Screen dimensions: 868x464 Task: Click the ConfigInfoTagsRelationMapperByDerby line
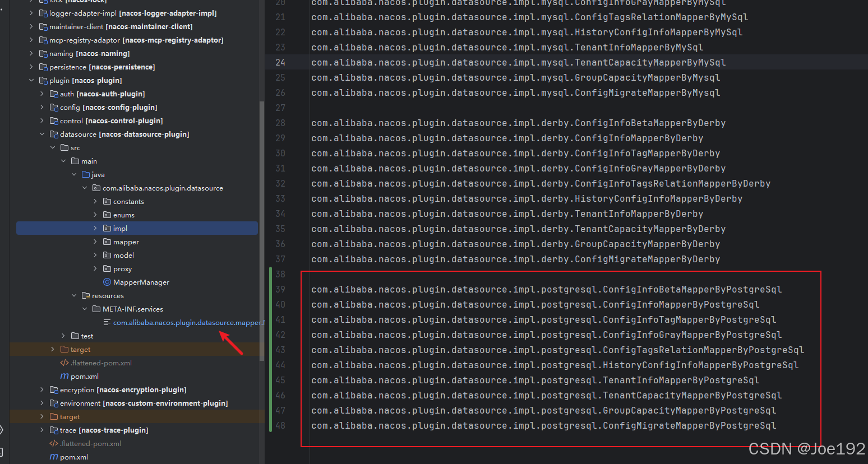[541, 183]
